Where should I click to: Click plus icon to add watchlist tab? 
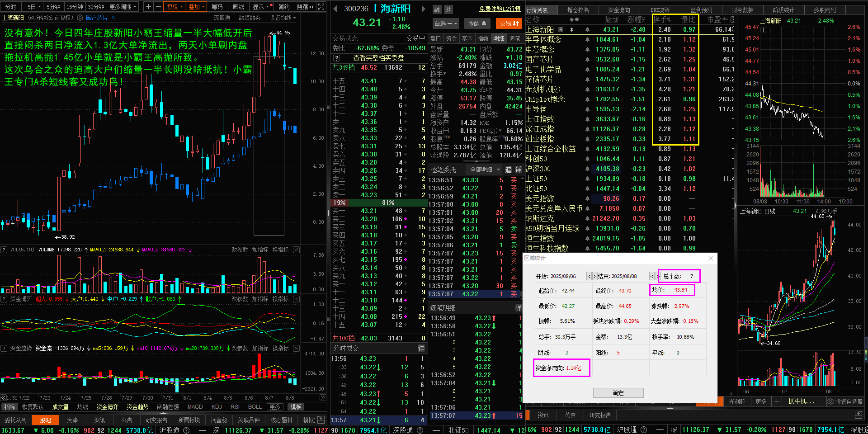pyautogui.click(x=777, y=401)
